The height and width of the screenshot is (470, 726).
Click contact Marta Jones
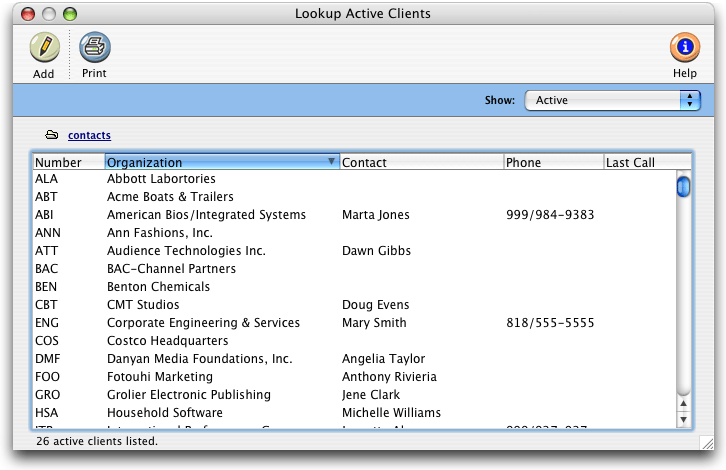point(376,215)
